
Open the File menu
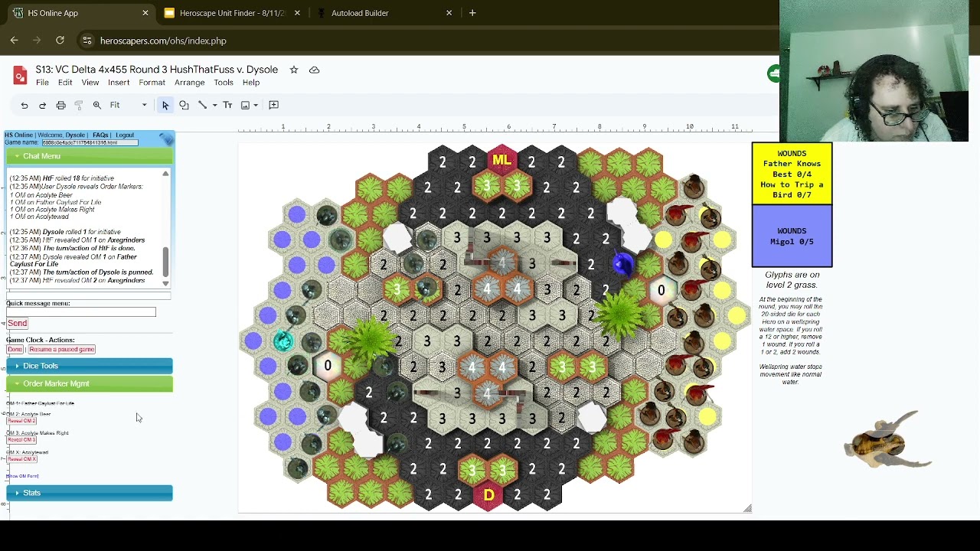(x=42, y=83)
